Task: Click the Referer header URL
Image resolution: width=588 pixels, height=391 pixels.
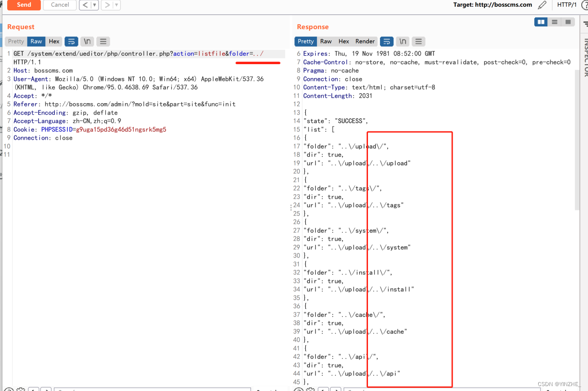Action: click(140, 104)
